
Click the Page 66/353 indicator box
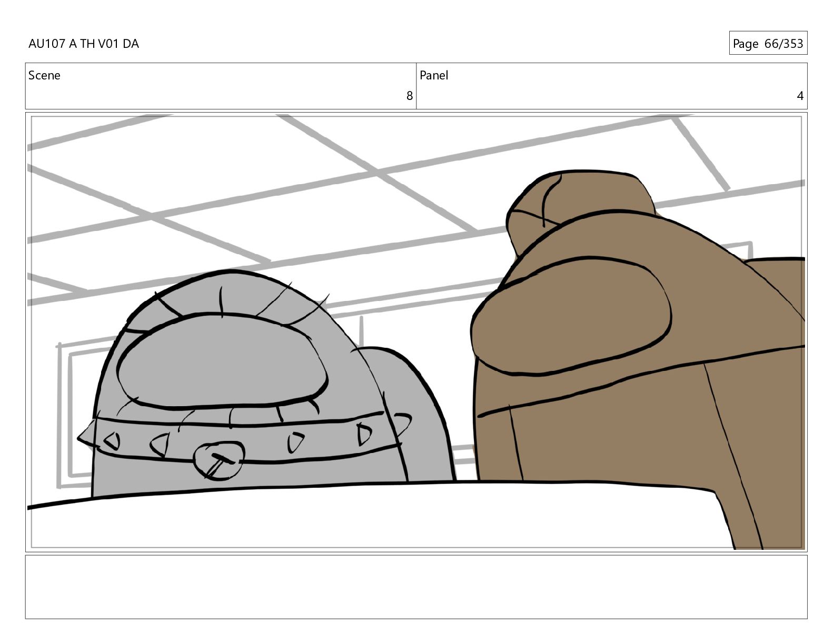(x=768, y=43)
